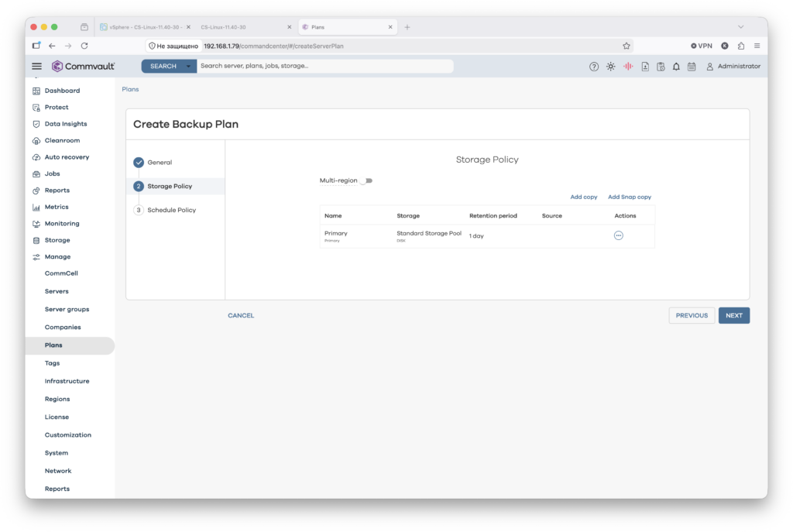The height and width of the screenshot is (532, 793).
Task: Go back in browser history
Action: [52, 46]
